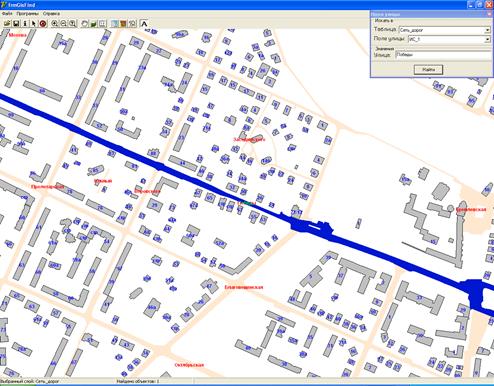Click the brown map-book toolbar icon
The width and height of the screenshot is (494, 386).
tap(123, 23)
